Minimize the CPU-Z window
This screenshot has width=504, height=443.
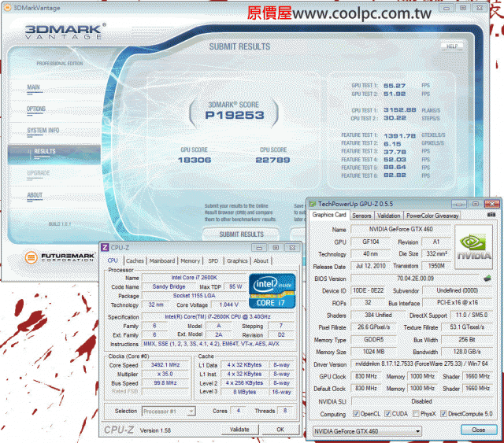tap(259, 248)
